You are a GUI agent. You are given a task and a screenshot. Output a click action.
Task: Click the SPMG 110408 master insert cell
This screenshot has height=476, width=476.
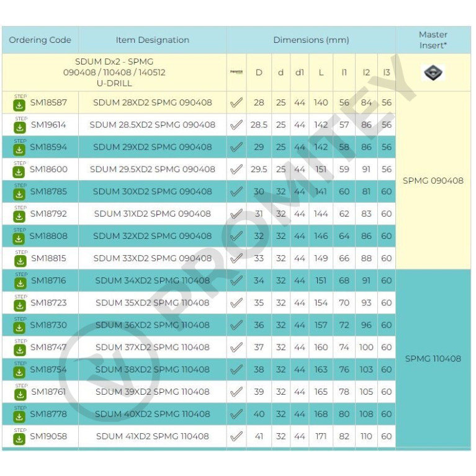[x=433, y=359]
